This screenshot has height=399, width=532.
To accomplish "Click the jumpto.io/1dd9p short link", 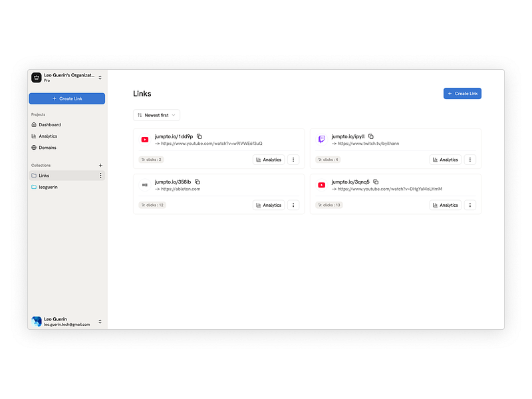I will point(174,136).
